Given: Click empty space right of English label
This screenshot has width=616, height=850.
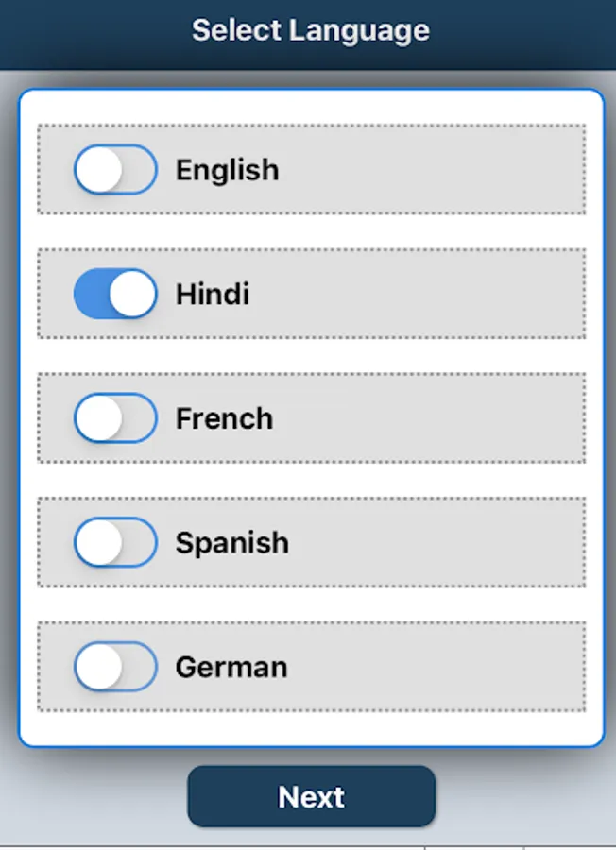Looking at the screenshot, I should (x=435, y=170).
